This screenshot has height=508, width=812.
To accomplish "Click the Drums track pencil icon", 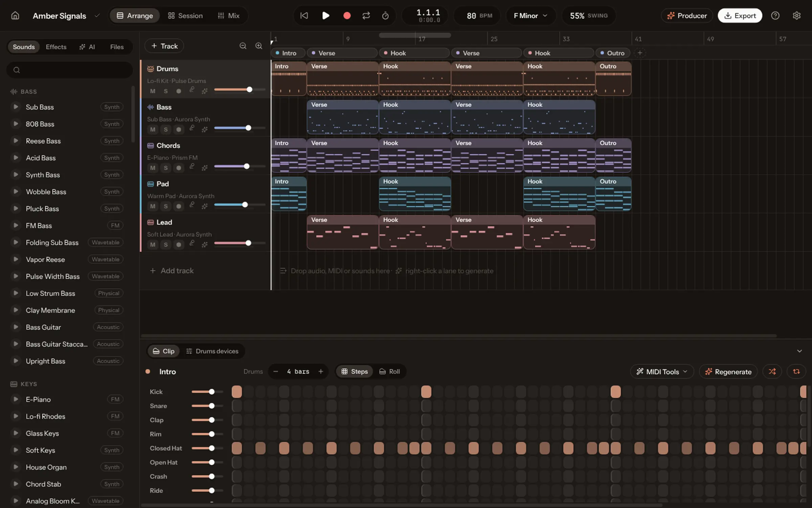I will click(x=192, y=90).
